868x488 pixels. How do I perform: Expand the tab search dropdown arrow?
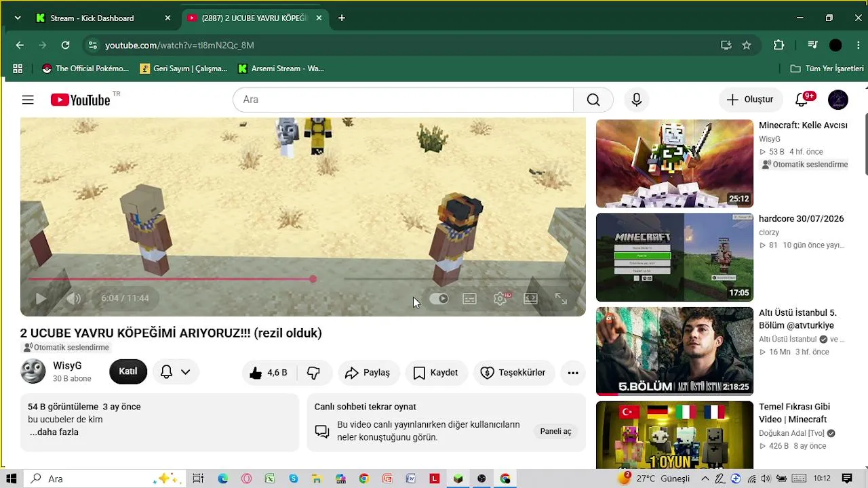point(17,18)
